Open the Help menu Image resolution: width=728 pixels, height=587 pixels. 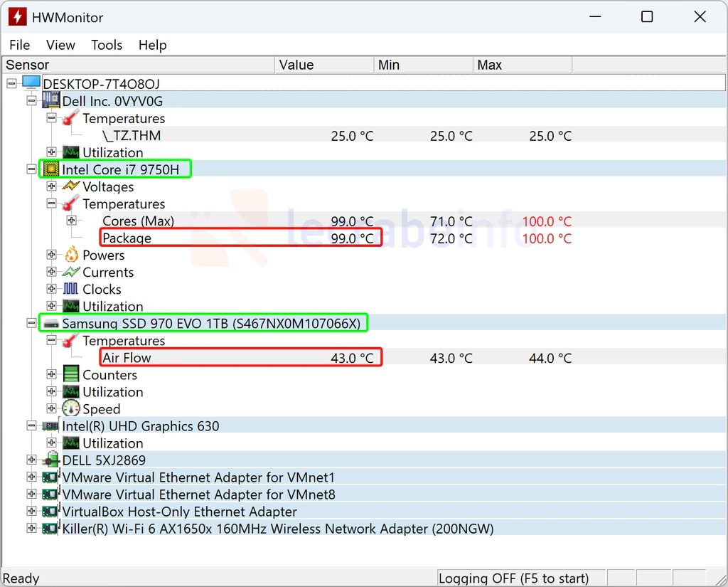coord(152,45)
